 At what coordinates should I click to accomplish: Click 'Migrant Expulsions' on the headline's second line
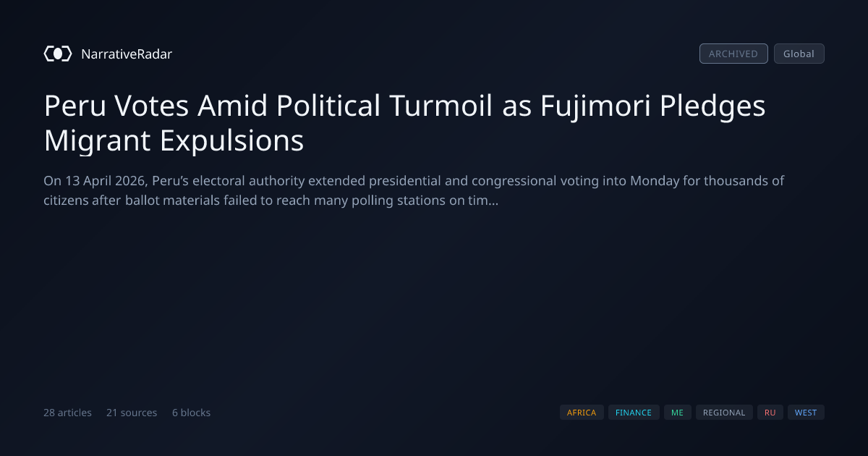[x=174, y=140]
